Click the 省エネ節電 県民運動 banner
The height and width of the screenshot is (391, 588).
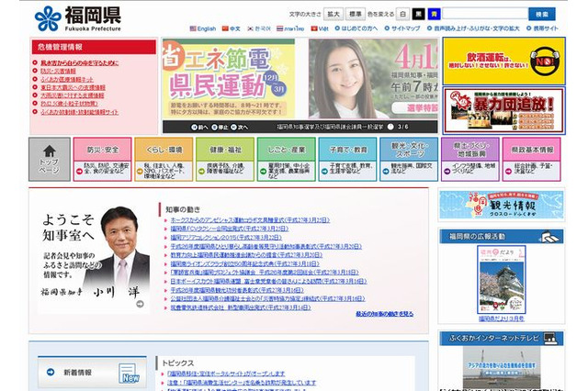coord(229,79)
